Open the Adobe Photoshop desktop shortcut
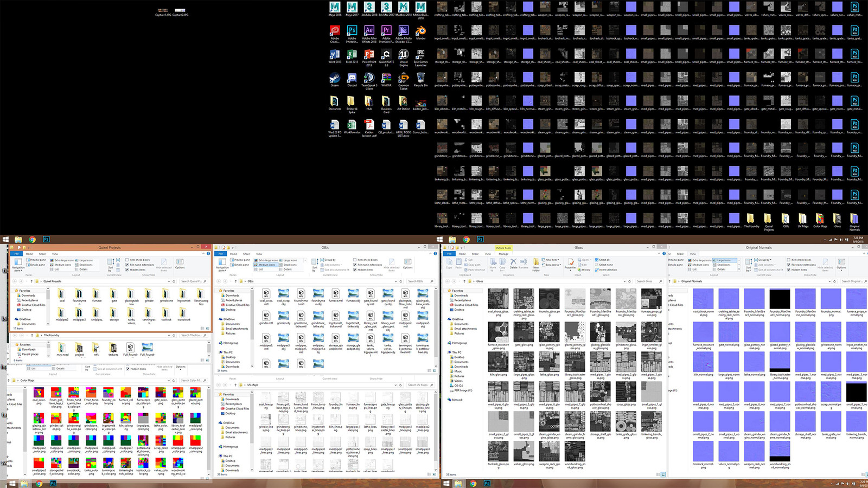 tap(352, 34)
